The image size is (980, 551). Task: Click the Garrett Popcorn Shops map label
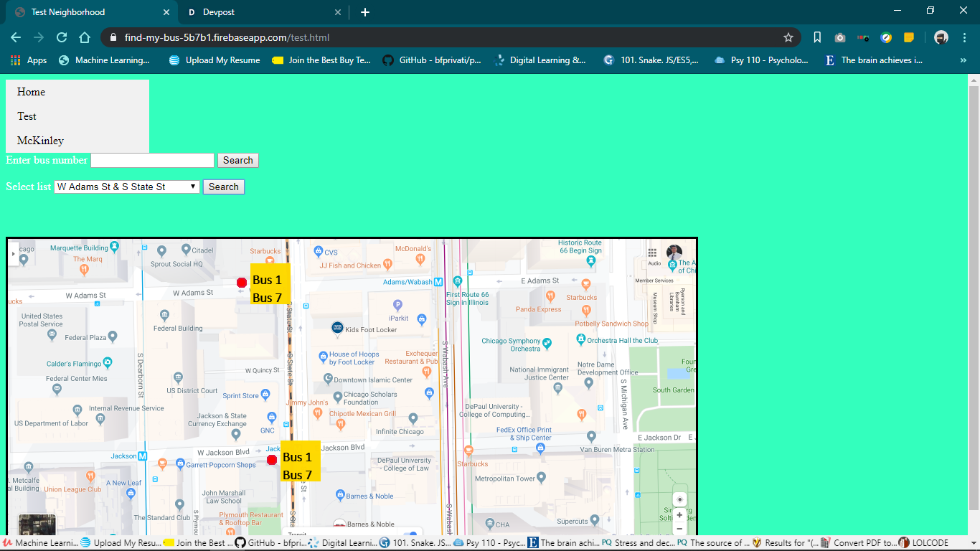(x=220, y=465)
